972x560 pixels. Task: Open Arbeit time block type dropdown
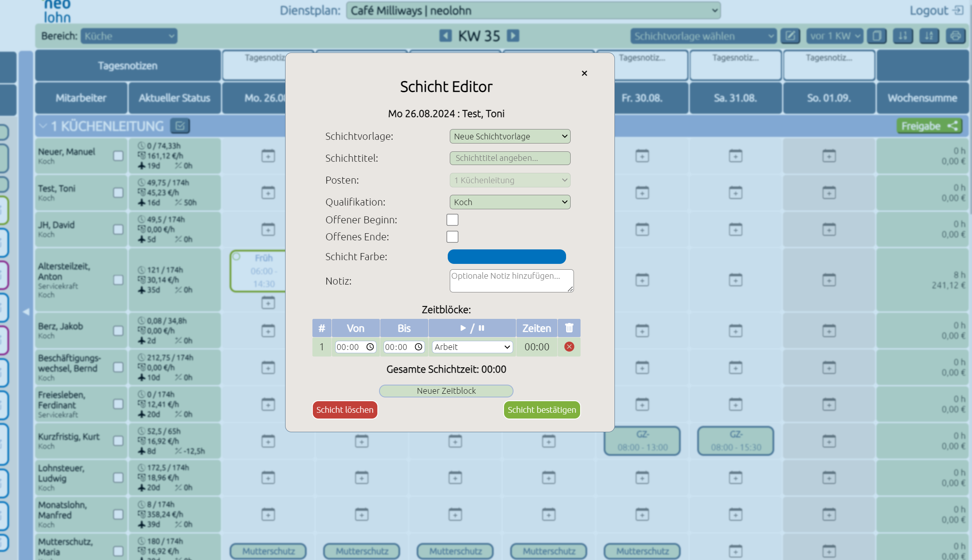(472, 347)
